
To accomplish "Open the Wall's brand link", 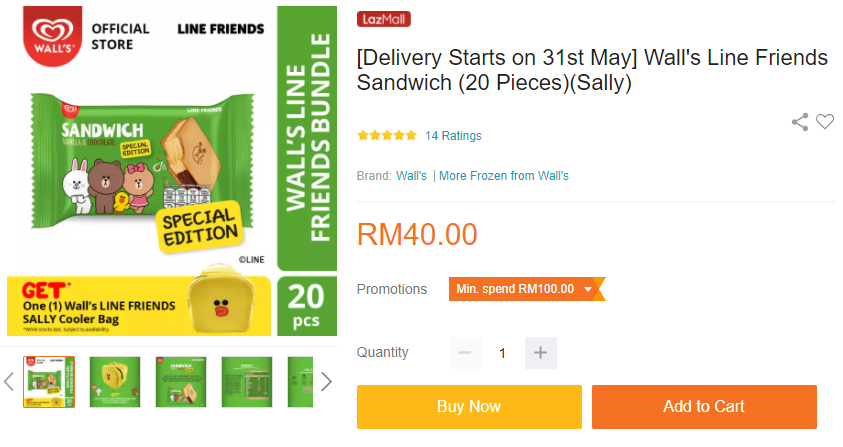I will coord(411,176).
